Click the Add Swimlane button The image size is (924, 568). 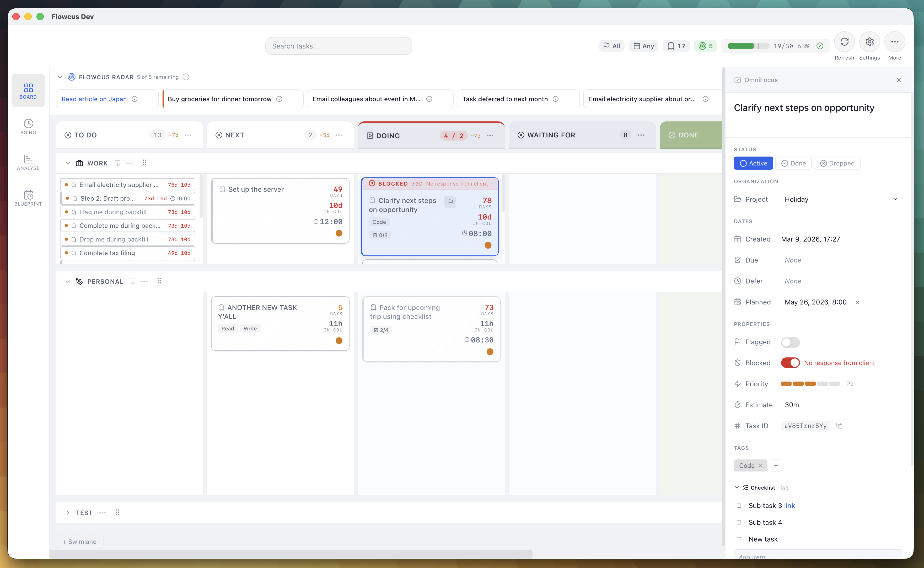pyautogui.click(x=80, y=541)
